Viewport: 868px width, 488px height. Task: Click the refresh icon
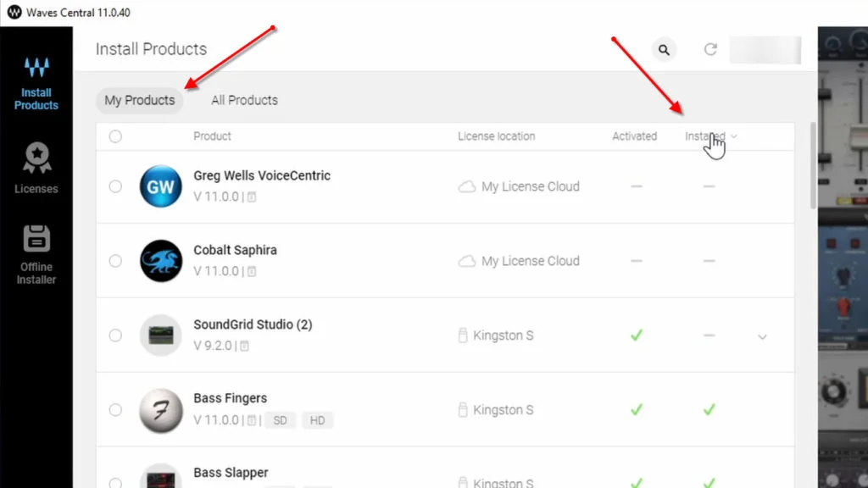tap(710, 49)
